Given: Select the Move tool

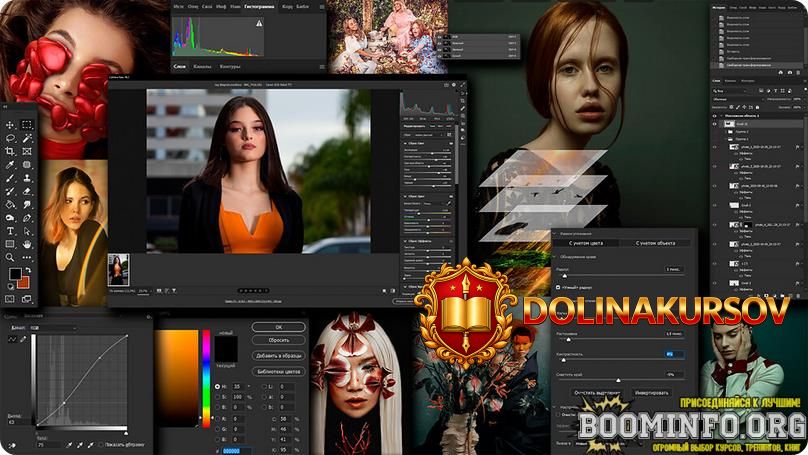Looking at the screenshot, I should [x=10, y=125].
